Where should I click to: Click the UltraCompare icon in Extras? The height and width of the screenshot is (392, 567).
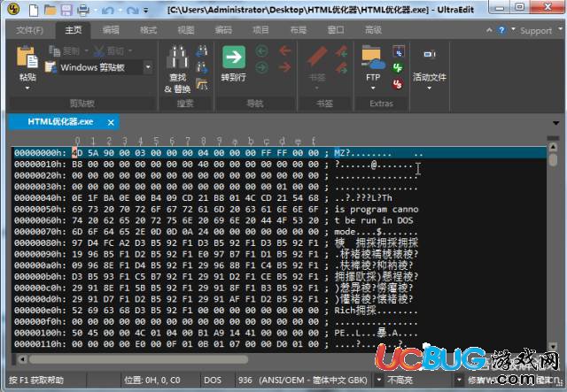pyautogui.click(x=398, y=51)
